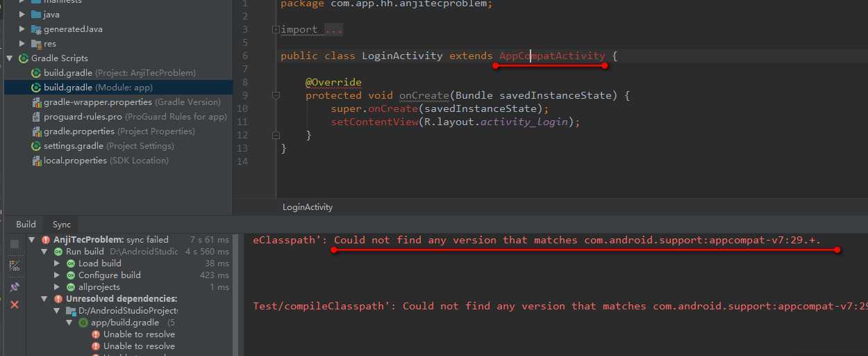Open build.gradle (Project: AnjiTecProblem)

119,73
